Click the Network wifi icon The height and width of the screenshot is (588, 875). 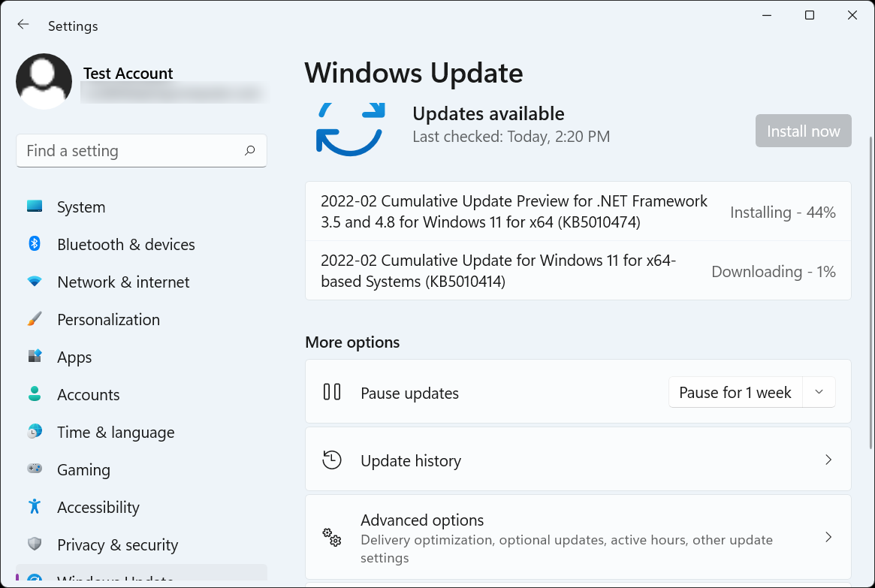point(35,281)
